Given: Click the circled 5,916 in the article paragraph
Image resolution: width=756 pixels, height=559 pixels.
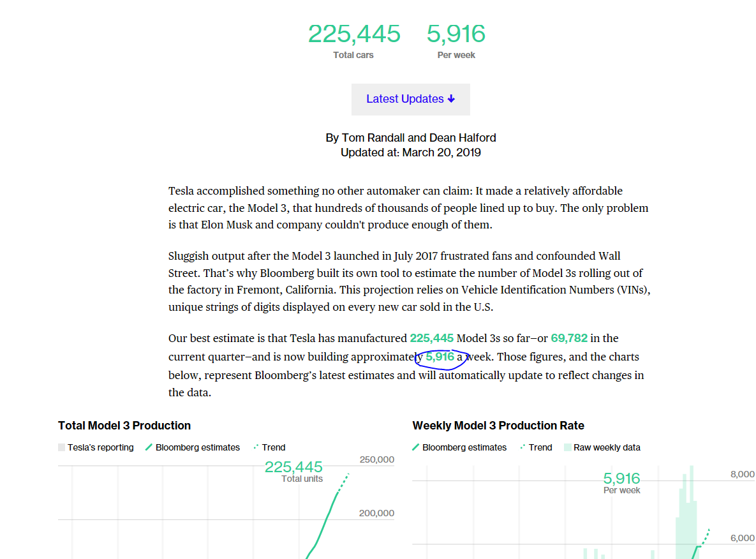Looking at the screenshot, I should (440, 357).
